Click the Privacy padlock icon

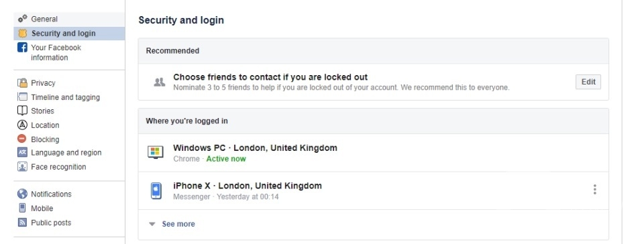click(x=22, y=83)
